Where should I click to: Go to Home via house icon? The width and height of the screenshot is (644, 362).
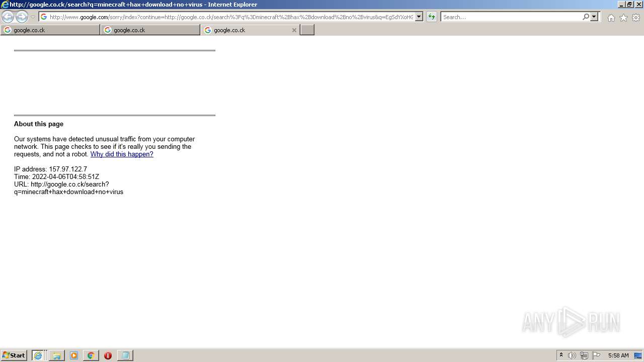coord(611,18)
